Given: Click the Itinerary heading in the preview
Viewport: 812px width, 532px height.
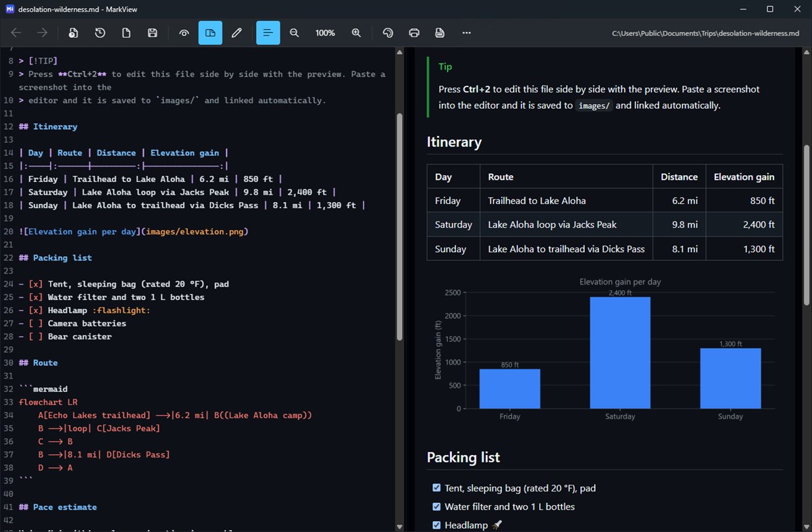Looking at the screenshot, I should point(454,142).
